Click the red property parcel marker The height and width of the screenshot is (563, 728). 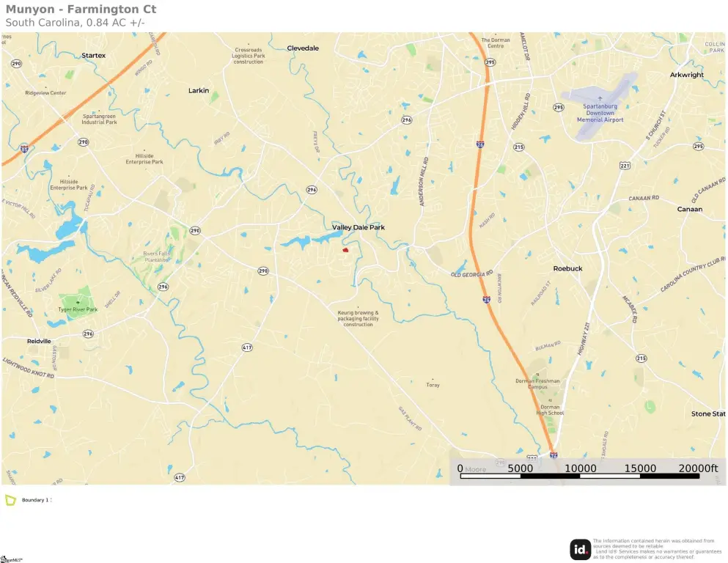pyautogui.click(x=345, y=250)
